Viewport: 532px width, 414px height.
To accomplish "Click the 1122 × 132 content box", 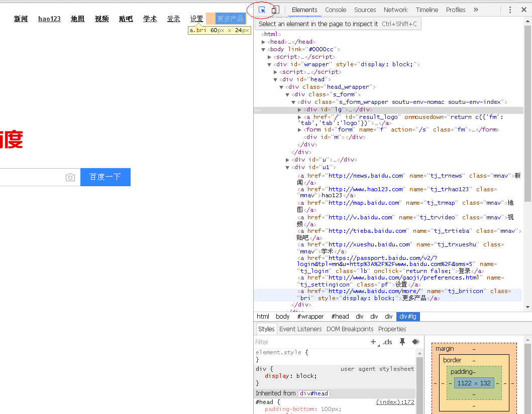I will pos(474,383).
